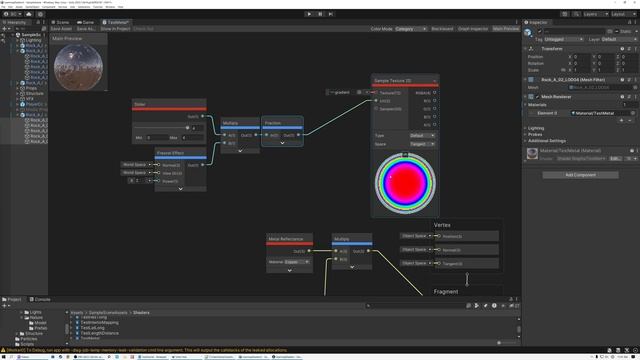Toggle the Blackboard panel
The width and height of the screenshot is (640, 360).
(x=442, y=29)
